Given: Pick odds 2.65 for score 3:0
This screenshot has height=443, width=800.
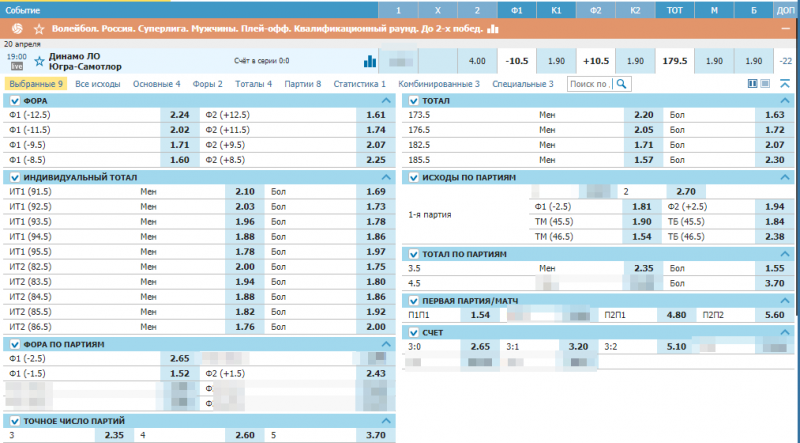Looking at the screenshot, I should 480,346.
